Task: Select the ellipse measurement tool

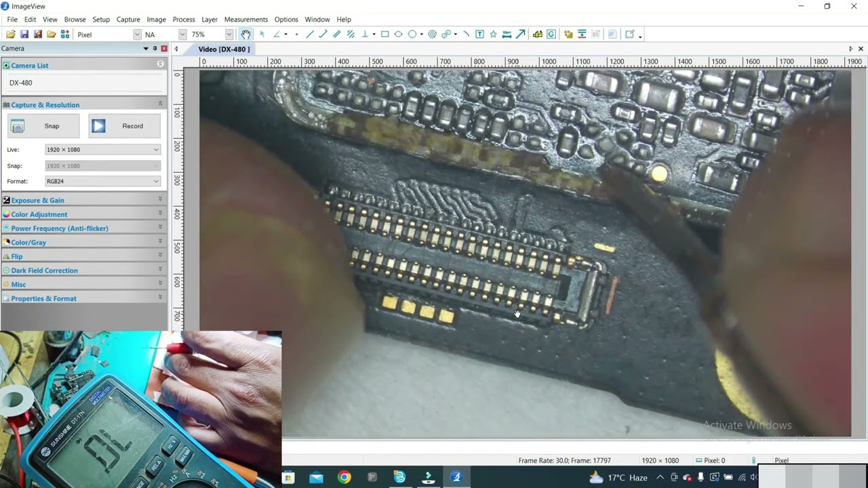Action: tap(398, 34)
